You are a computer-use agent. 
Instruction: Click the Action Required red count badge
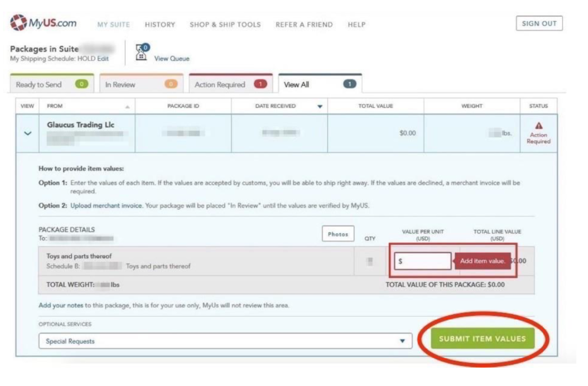(x=260, y=84)
